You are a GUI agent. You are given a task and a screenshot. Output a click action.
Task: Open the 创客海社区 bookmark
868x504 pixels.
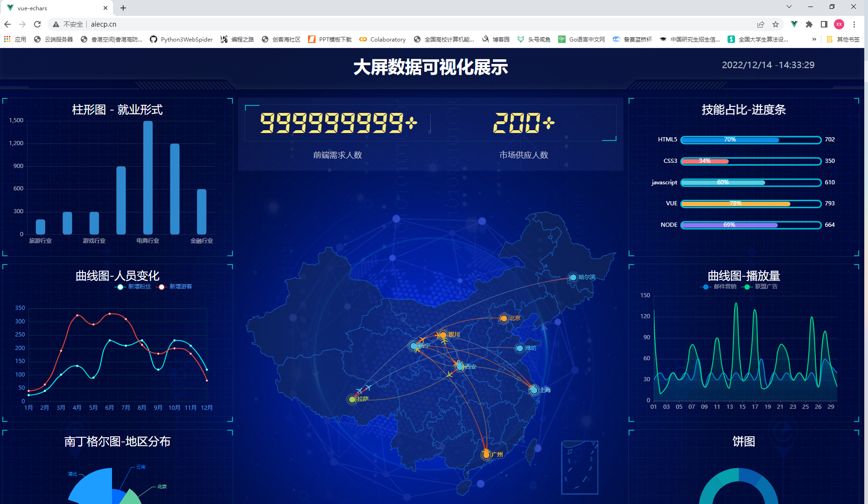point(281,39)
